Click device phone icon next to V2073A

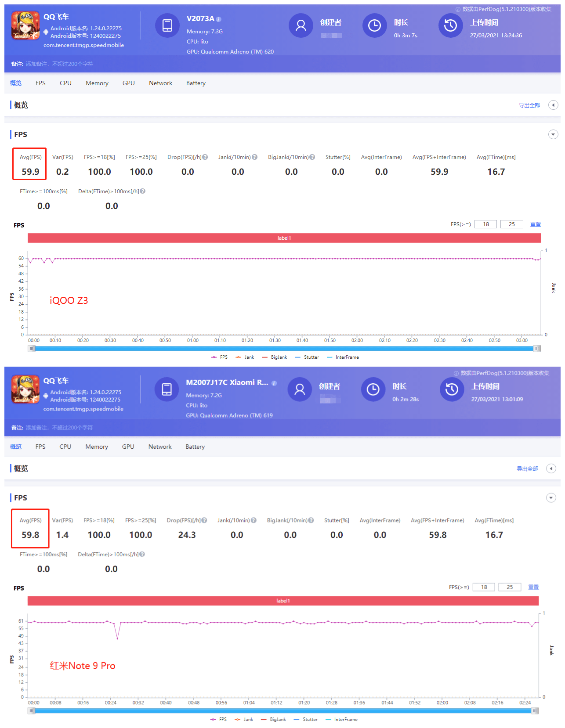167,25
